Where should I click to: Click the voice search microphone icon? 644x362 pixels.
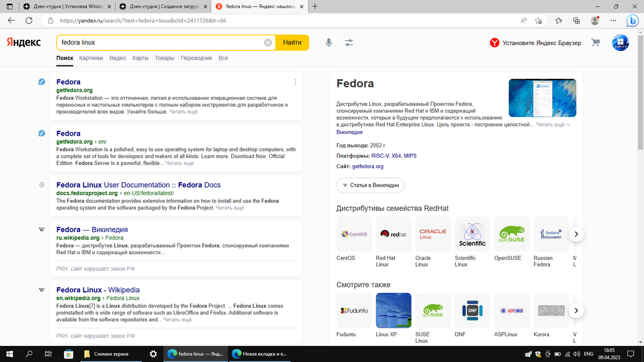point(328,42)
